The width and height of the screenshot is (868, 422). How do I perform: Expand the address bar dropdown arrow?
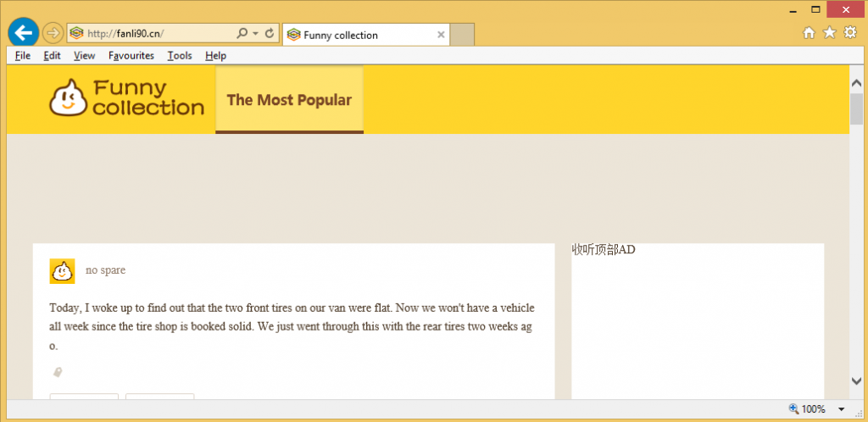point(255,34)
